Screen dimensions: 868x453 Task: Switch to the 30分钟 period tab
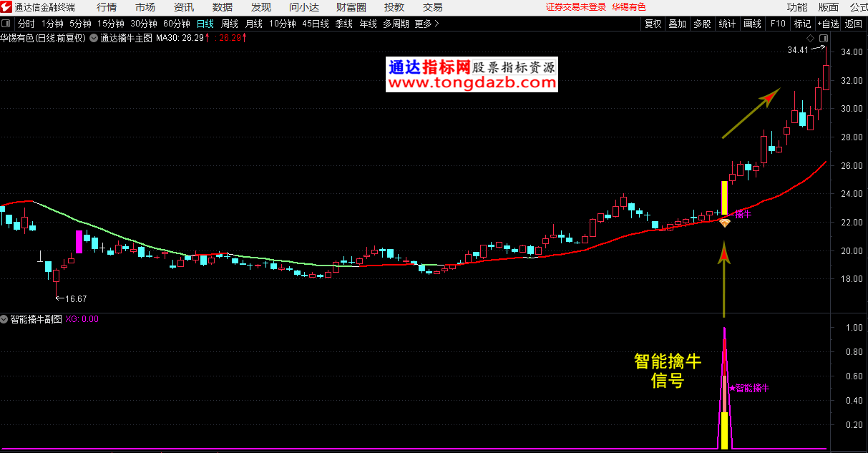tap(143, 24)
